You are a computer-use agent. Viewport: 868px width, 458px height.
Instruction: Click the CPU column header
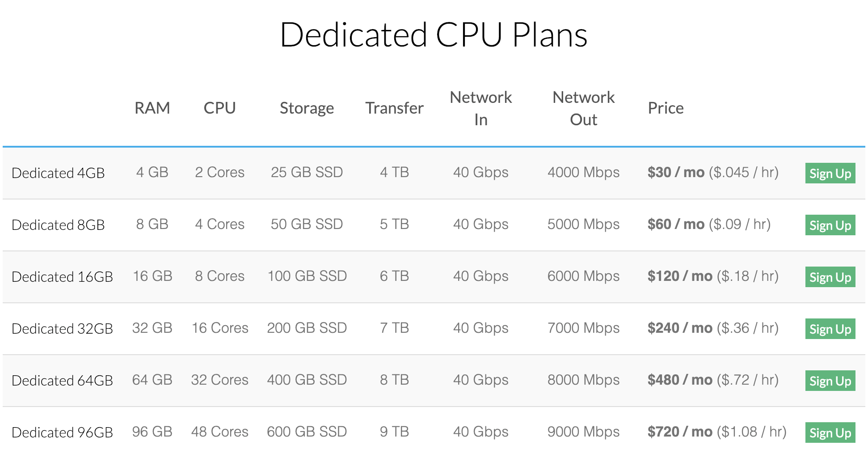[x=219, y=108]
